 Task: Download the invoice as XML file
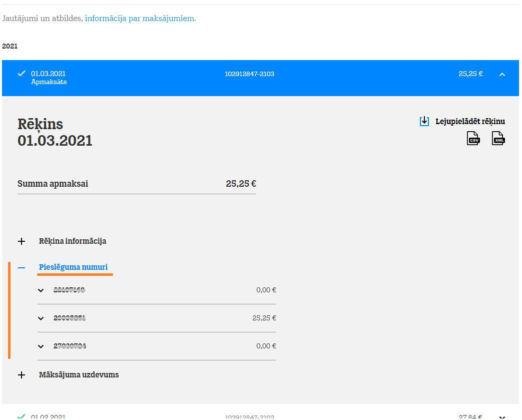click(x=498, y=138)
